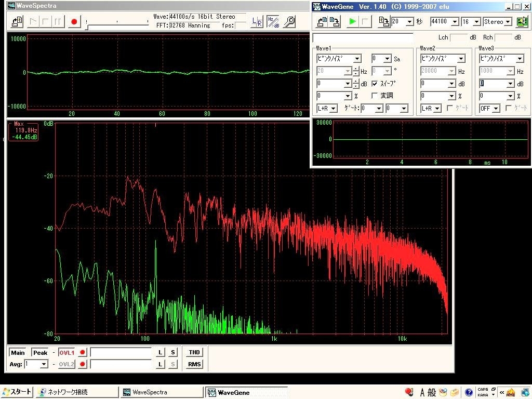532x399 pixels.
Task: Toggle the OVL1 overlay button
Action: 67,353
